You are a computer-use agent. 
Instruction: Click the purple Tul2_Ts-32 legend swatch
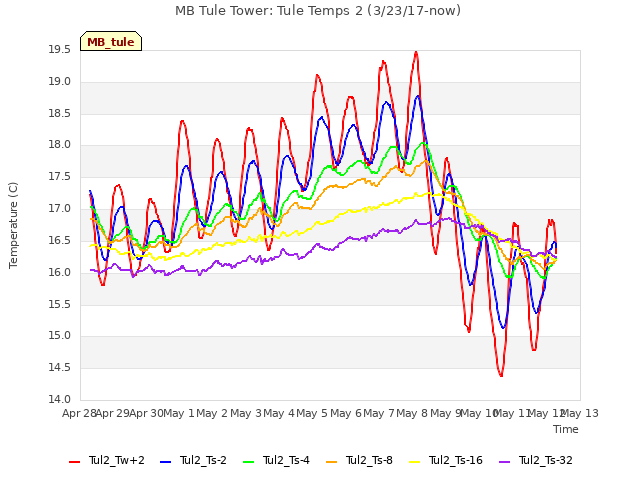(x=504, y=462)
